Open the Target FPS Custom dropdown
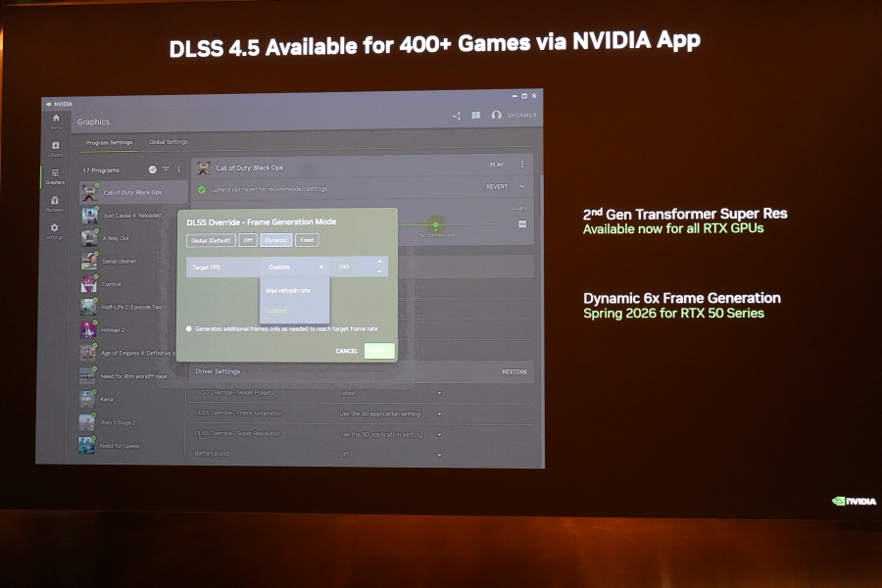Image resolution: width=882 pixels, height=588 pixels. [295, 267]
